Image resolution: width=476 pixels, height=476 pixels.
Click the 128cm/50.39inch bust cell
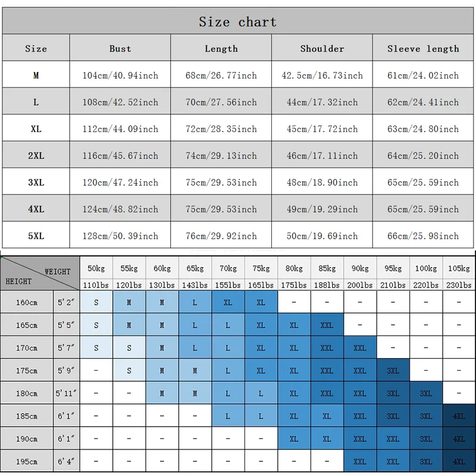[x=120, y=236]
